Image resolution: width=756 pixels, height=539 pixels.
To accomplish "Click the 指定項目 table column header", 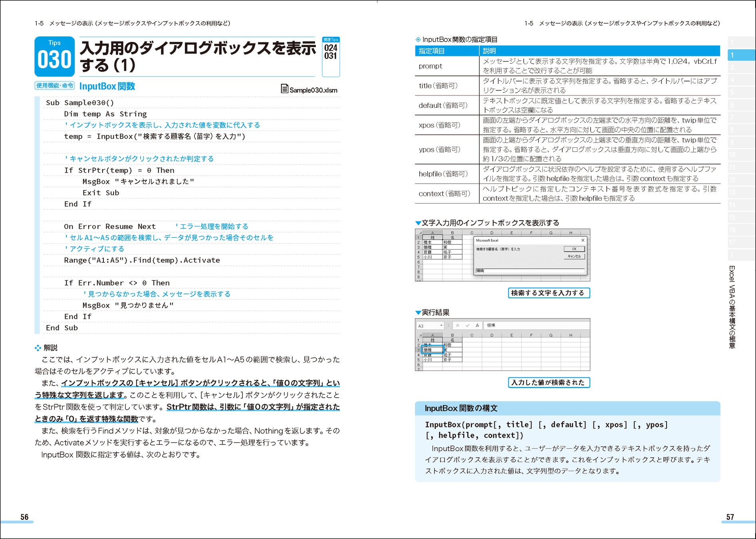I will click(x=447, y=51).
